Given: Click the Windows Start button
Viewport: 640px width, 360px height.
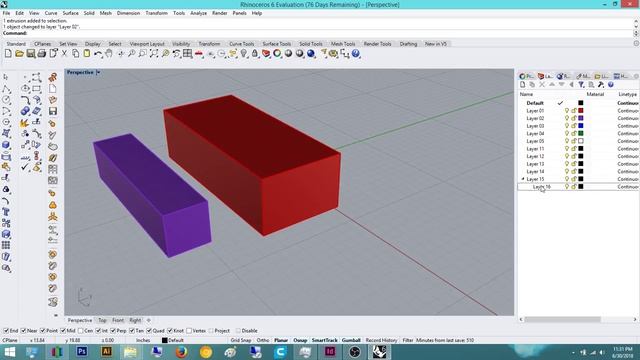Looking at the screenshot, I should (9, 351).
